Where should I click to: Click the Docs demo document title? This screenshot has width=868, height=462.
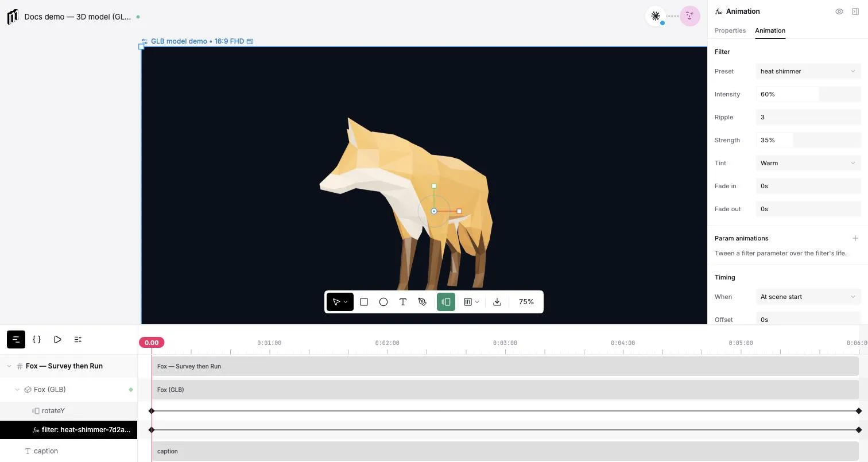77,17
